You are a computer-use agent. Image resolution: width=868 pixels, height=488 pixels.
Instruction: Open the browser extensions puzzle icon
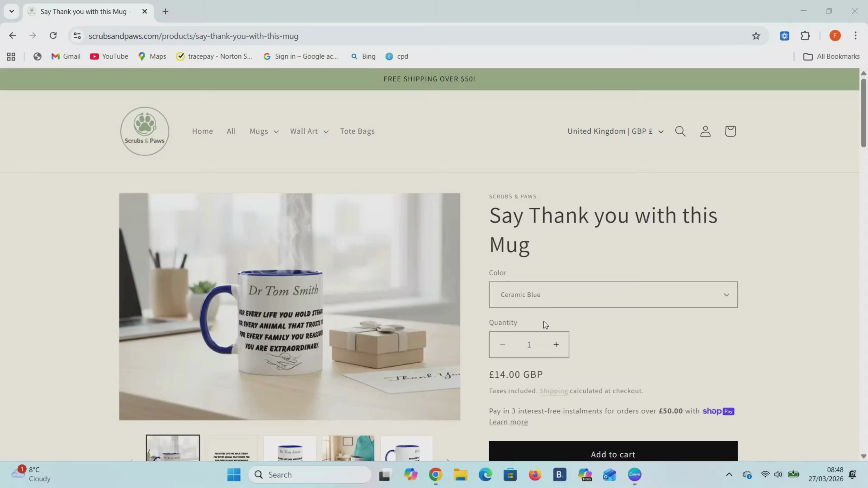pyautogui.click(x=805, y=36)
